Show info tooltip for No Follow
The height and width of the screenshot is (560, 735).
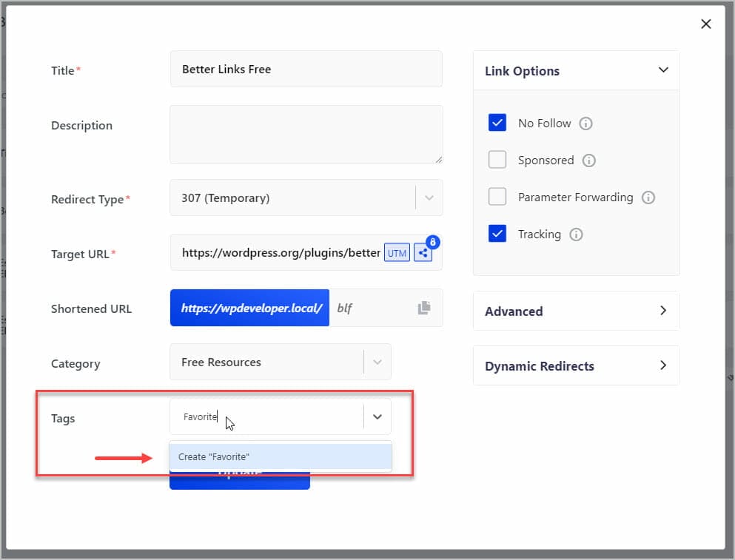click(x=585, y=124)
